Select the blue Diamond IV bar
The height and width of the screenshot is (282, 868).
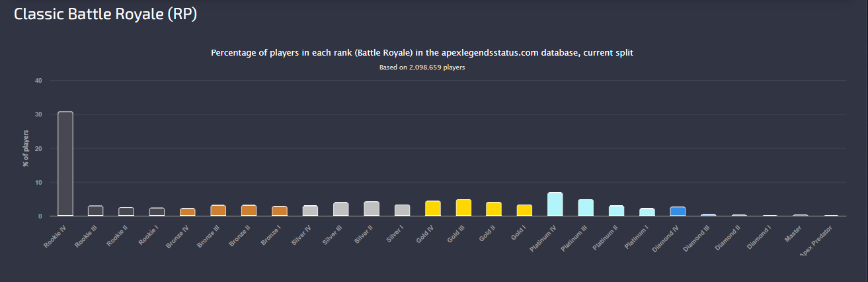click(678, 211)
